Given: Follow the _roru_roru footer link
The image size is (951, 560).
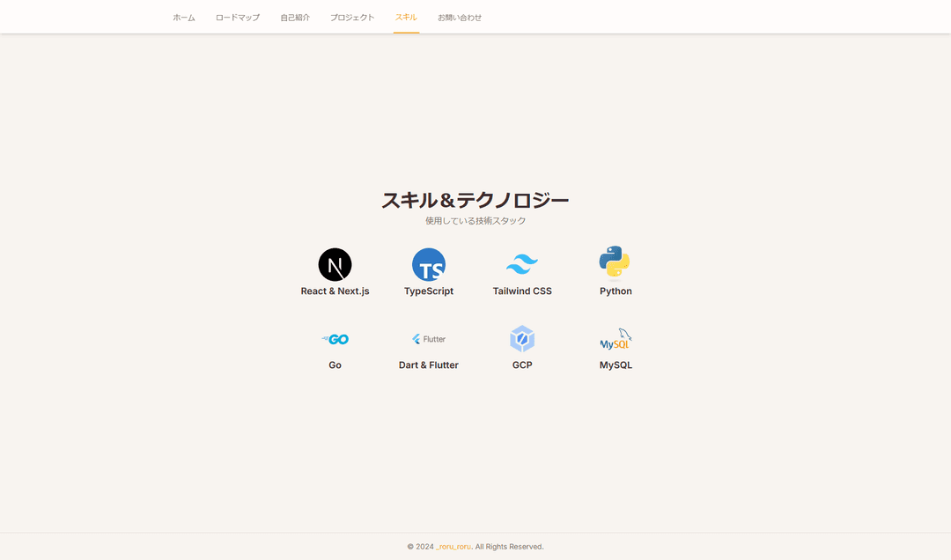Looking at the screenshot, I should pos(453,547).
